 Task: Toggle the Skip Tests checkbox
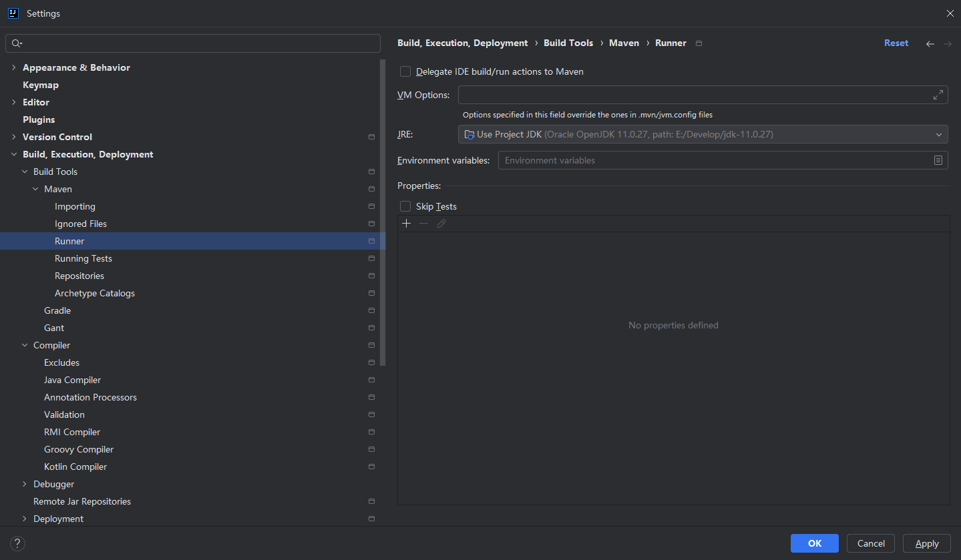click(405, 206)
